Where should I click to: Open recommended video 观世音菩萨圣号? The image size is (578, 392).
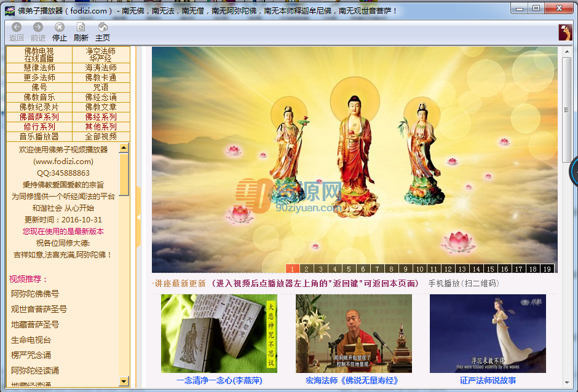39,310
